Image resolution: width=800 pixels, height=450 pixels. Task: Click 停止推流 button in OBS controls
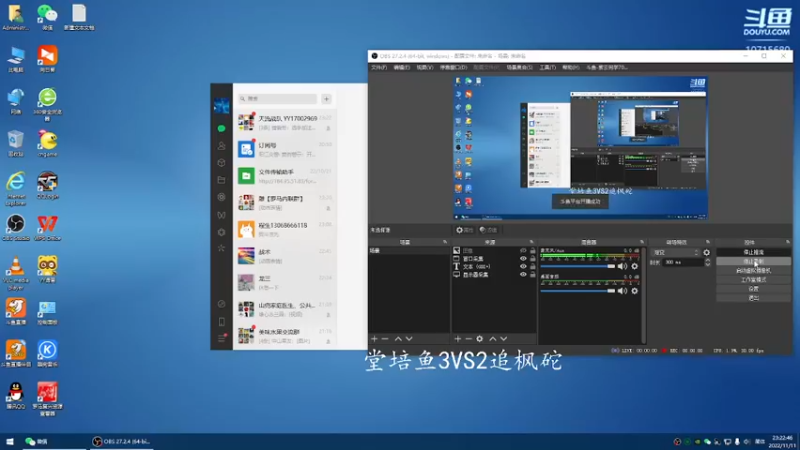click(x=754, y=252)
